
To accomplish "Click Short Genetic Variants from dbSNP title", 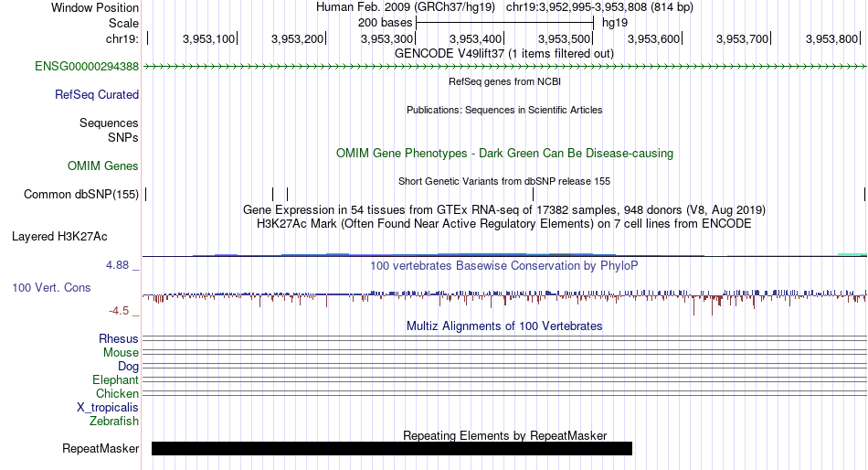I will pyautogui.click(x=504, y=181).
